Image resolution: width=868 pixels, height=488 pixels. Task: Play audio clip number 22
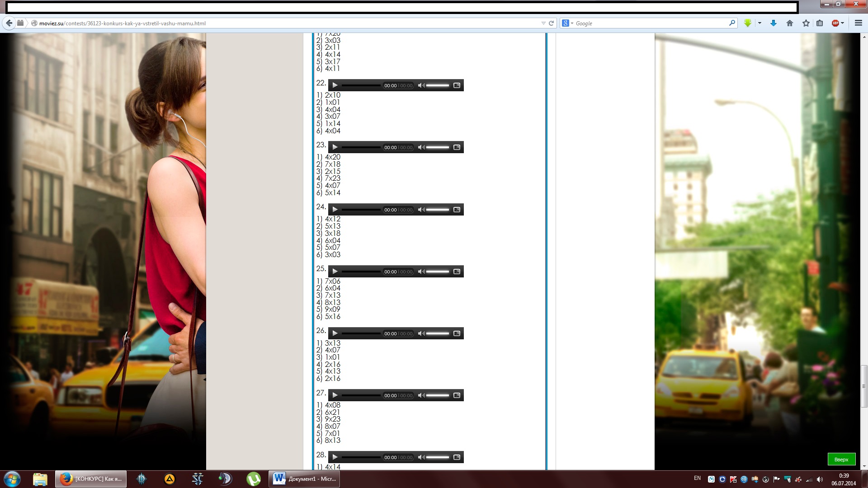click(x=335, y=85)
